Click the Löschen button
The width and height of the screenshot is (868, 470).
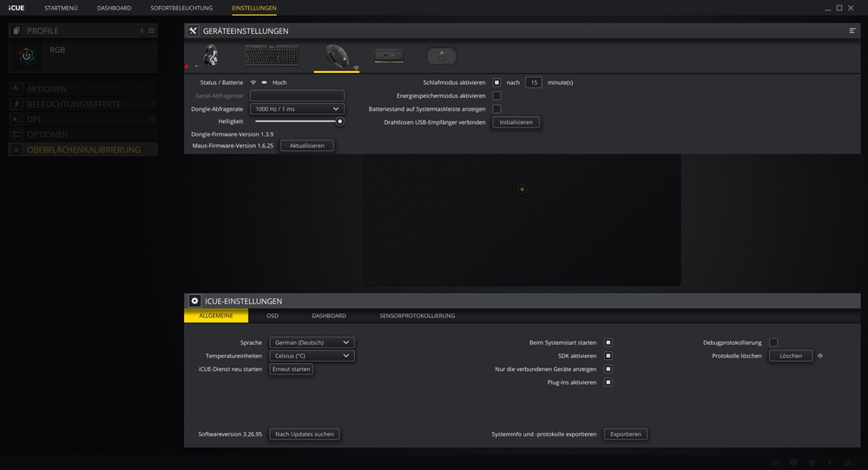(x=791, y=356)
